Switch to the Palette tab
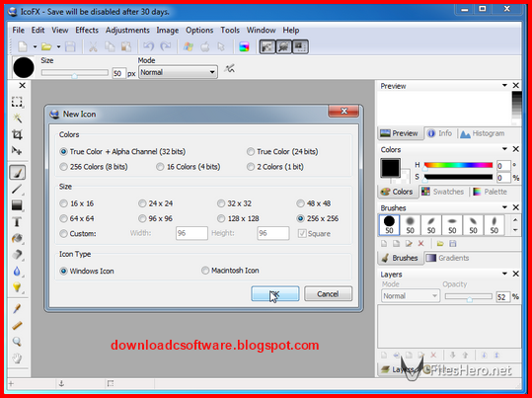The width and height of the screenshot is (532, 398). click(490, 192)
